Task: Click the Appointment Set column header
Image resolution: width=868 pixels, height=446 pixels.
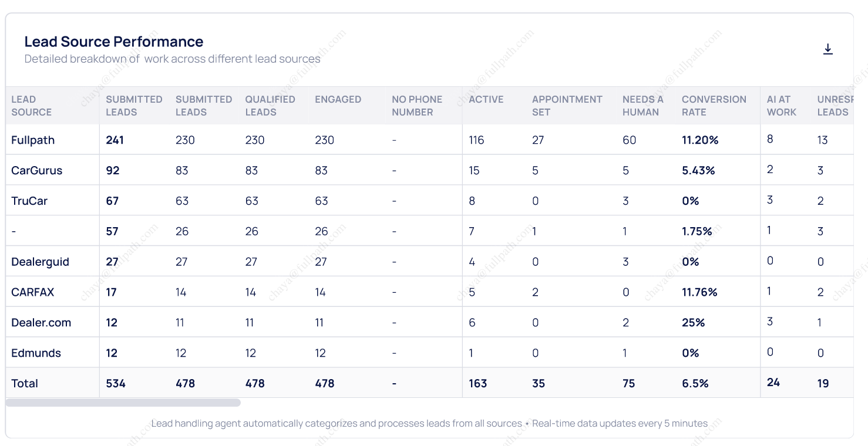Action: [x=567, y=106]
